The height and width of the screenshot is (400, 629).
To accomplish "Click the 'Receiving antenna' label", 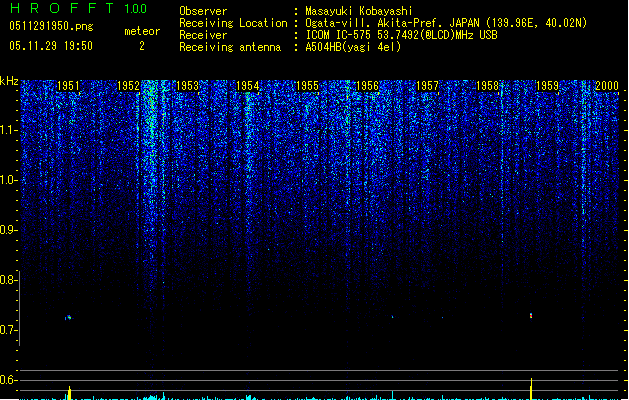I will coord(230,47).
